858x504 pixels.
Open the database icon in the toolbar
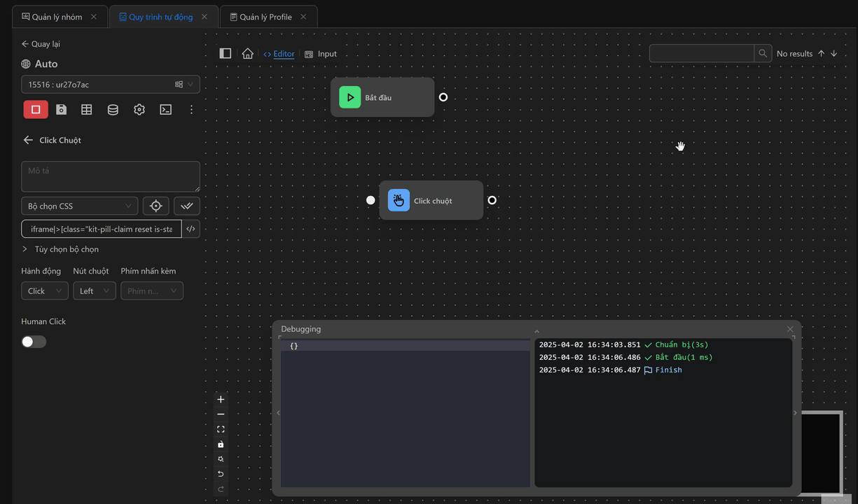click(113, 110)
